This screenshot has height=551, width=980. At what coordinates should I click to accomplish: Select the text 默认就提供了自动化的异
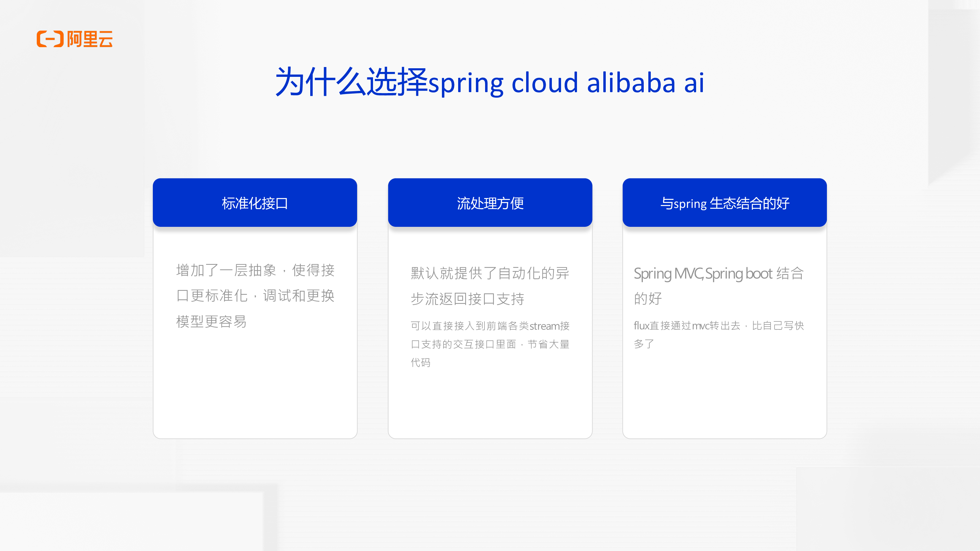tap(490, 273)
